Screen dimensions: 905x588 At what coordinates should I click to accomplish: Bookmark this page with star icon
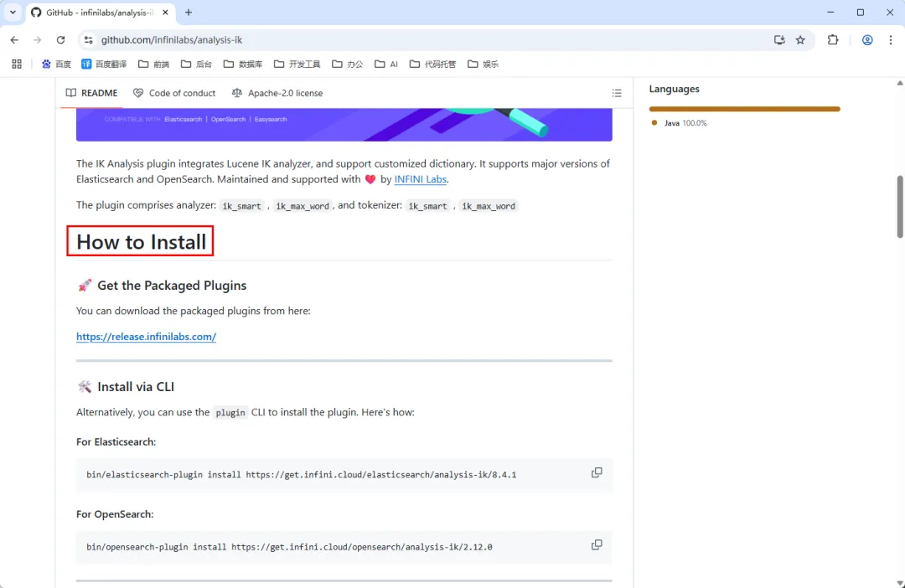[x=800, y=40]
